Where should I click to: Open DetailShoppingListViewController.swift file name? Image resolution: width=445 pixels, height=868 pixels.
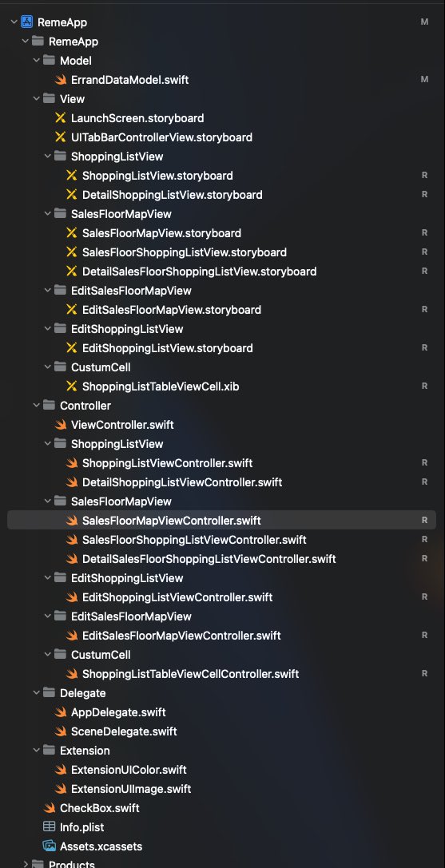click(x=182, y=482)
